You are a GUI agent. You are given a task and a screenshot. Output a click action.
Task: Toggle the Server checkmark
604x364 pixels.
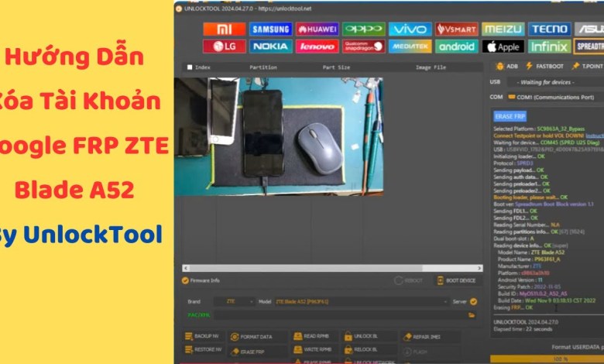[473, 301]
